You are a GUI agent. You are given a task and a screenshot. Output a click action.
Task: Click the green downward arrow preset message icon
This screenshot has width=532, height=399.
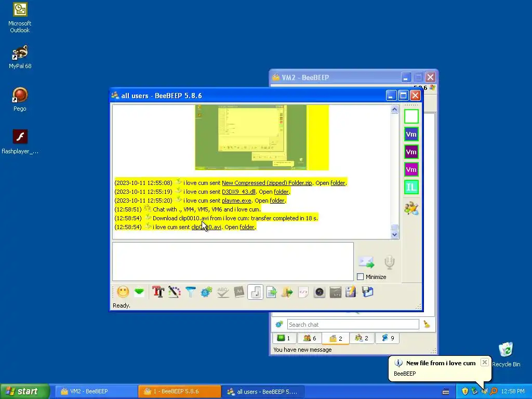point(139,292)
